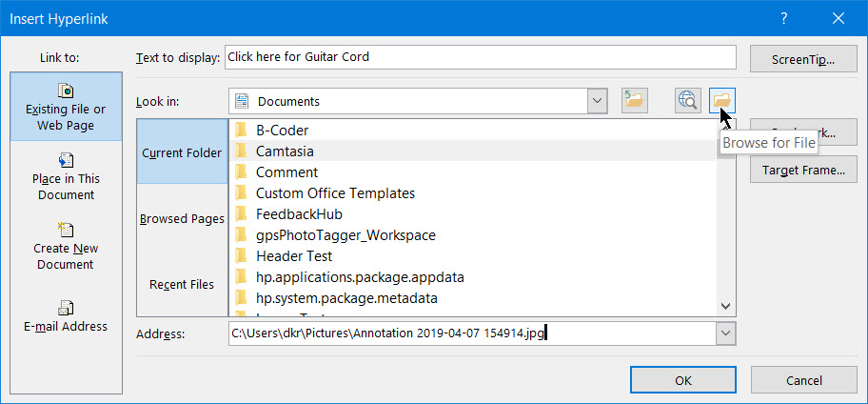868x404 pixels.
Task: Click the hp.system.package.metadata folder icon
Action: (x=241, y=298)
